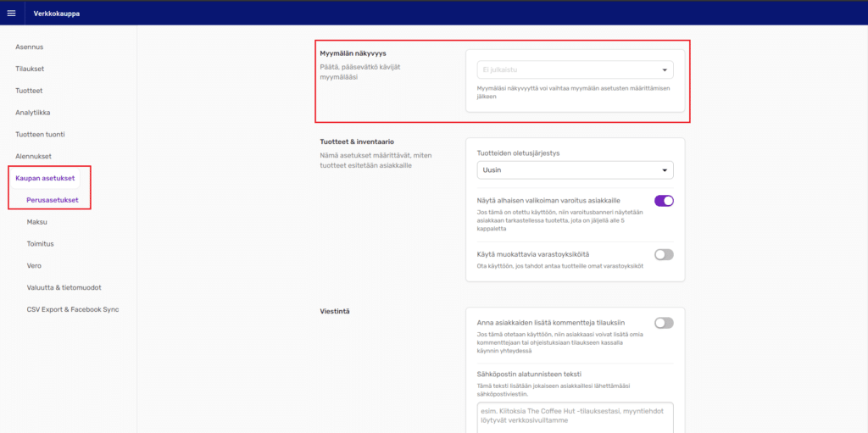Open the hamburger menu icon

click(11, 13)
